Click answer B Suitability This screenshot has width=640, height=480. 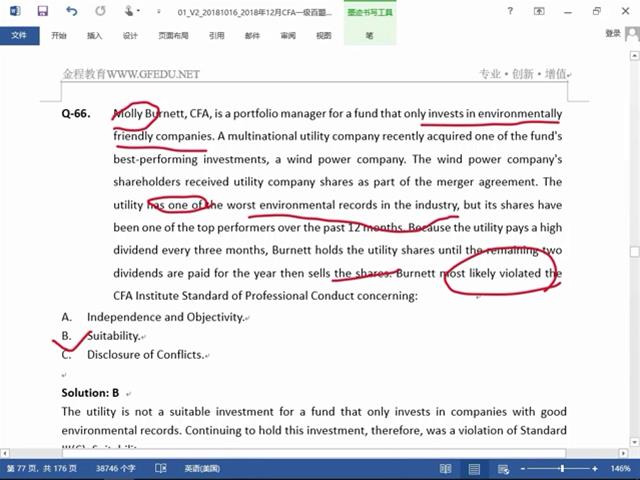tap(113, 336)
